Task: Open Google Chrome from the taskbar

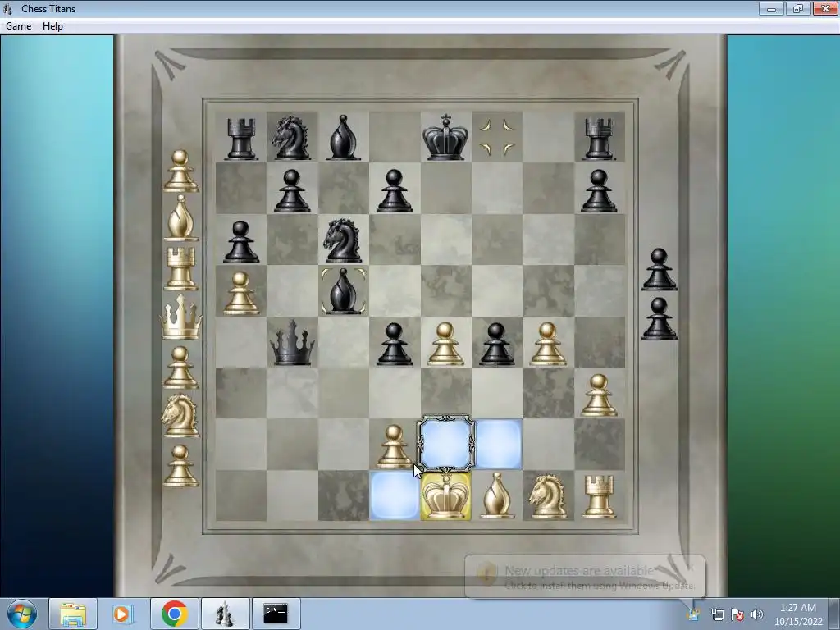Action: coord(174,614)
